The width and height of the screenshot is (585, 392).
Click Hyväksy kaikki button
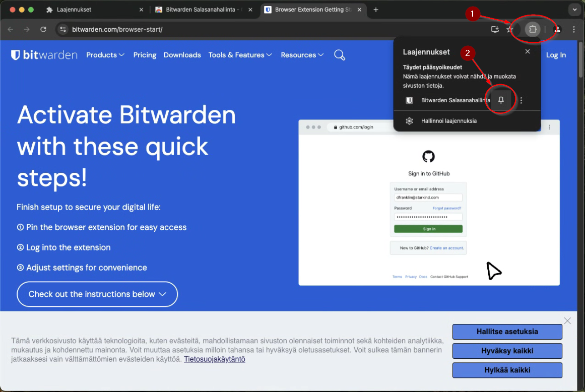(507, 351)
